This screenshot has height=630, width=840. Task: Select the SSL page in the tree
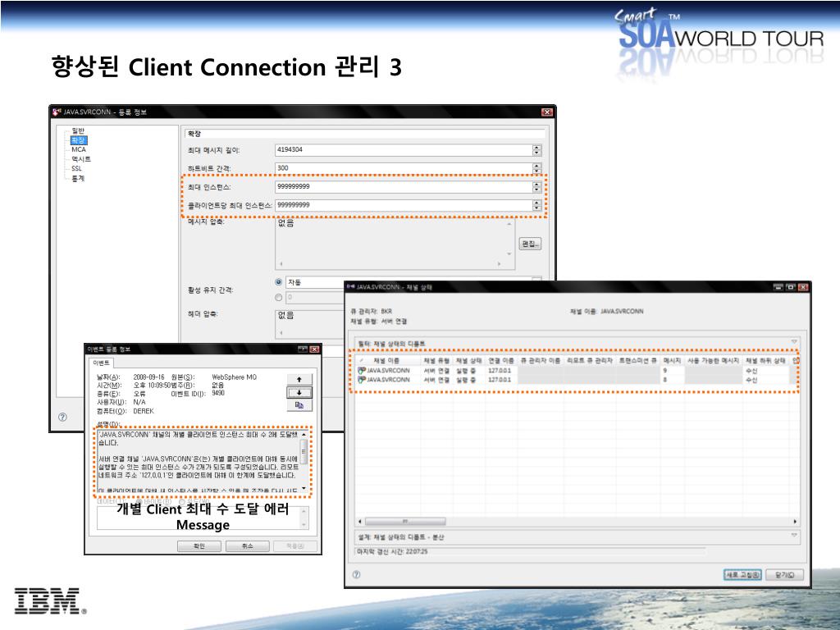76,168
